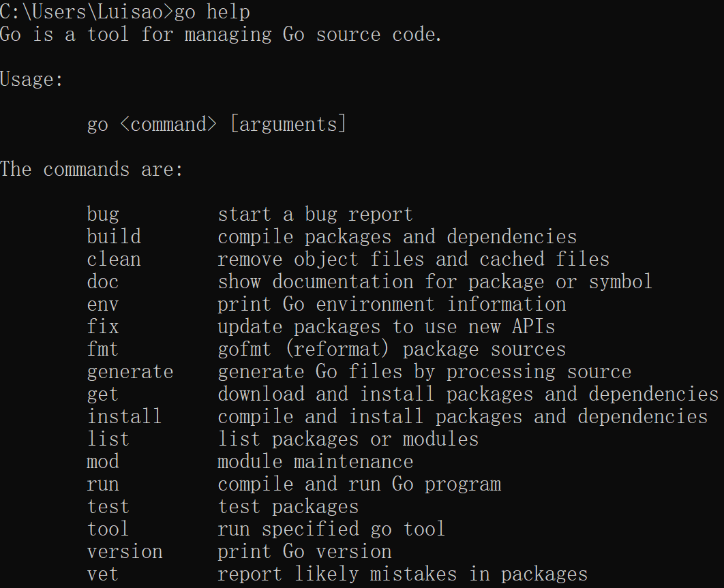Click 'generate Go files by processing source'

(x=424, y=373)
